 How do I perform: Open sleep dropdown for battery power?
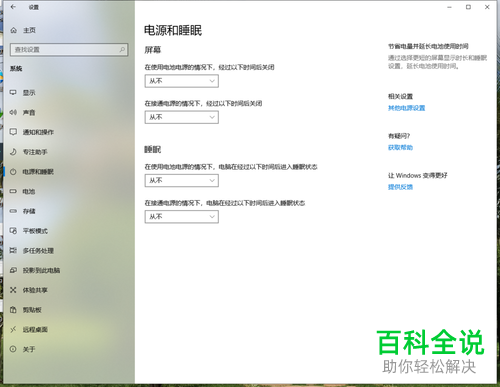click(182, 181)
